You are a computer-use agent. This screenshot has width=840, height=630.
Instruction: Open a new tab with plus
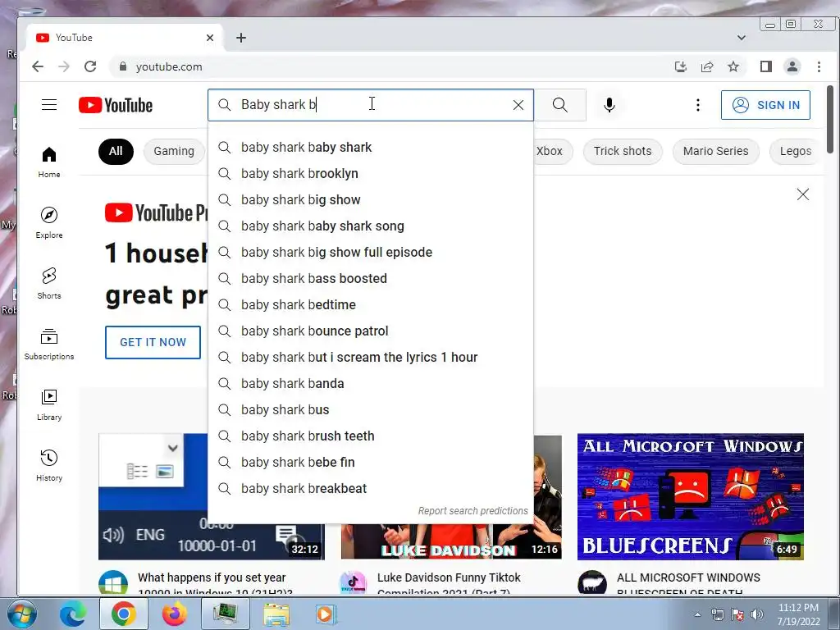pos(241,38)
